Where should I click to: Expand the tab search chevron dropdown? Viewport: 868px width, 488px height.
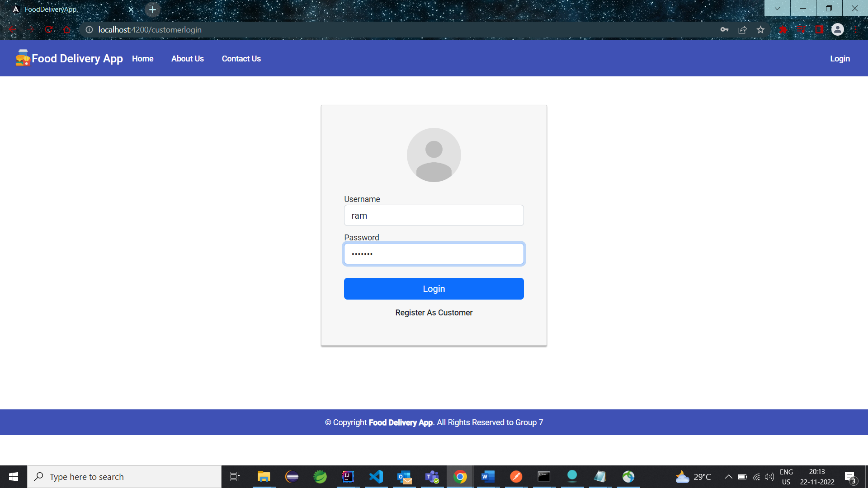[777, 9]
